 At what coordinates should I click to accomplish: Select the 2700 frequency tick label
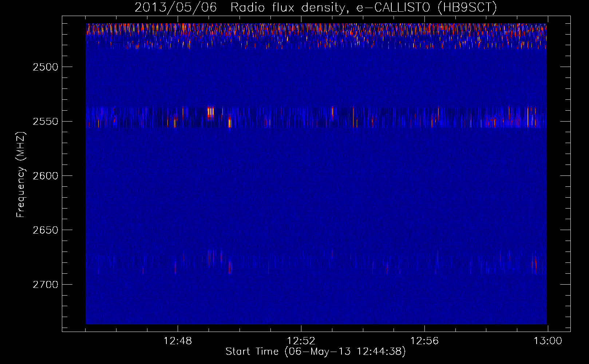click(46, 284)
